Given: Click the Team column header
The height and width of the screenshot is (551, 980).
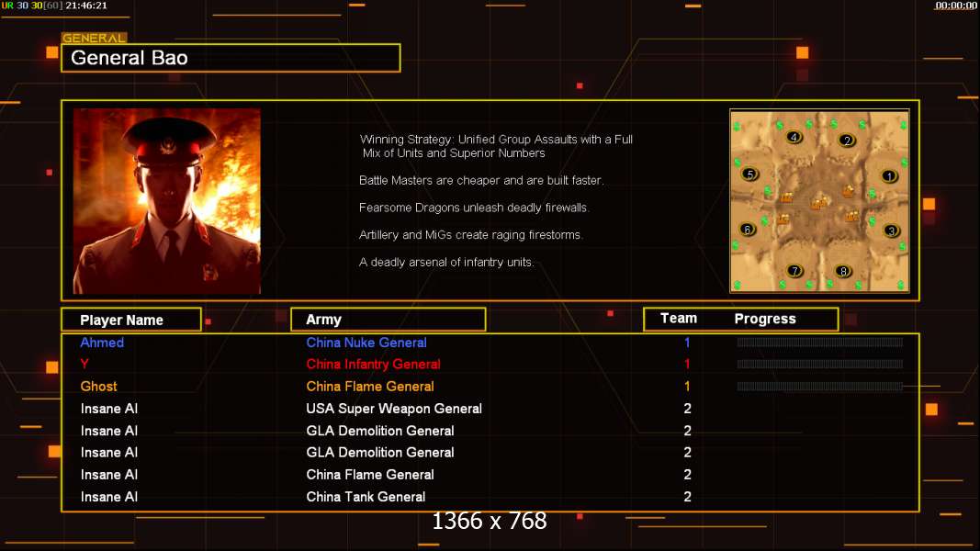Looking at the screenshot, I should [x=679, y=318].
